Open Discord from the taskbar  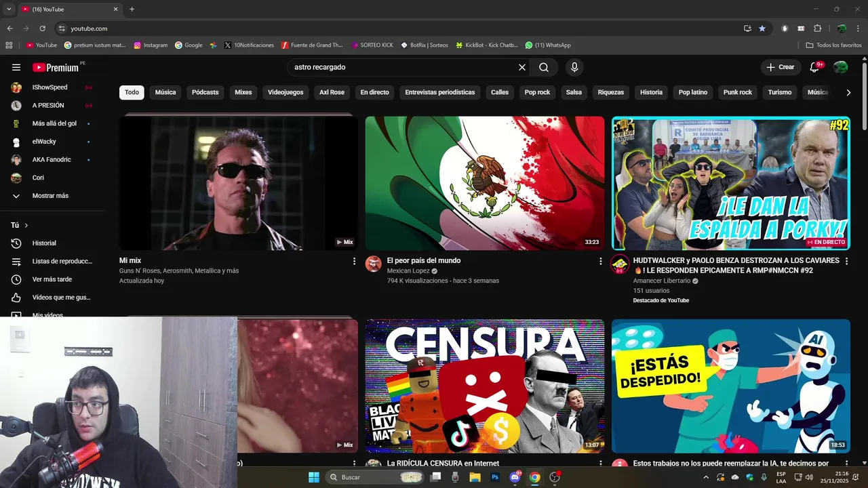515,477
